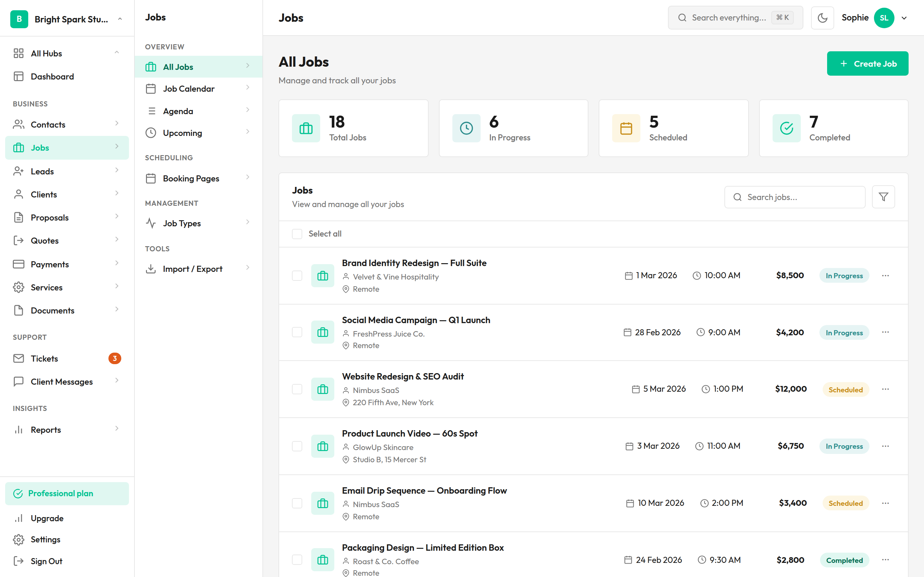
Task: Check the Select all checkbox
Action: (x=297, y=234)
